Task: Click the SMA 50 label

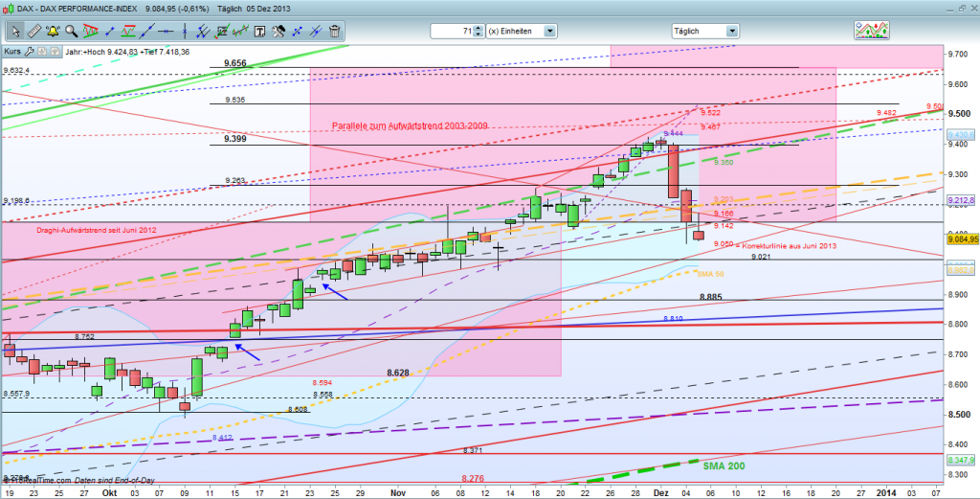Action: coord(711,274)
